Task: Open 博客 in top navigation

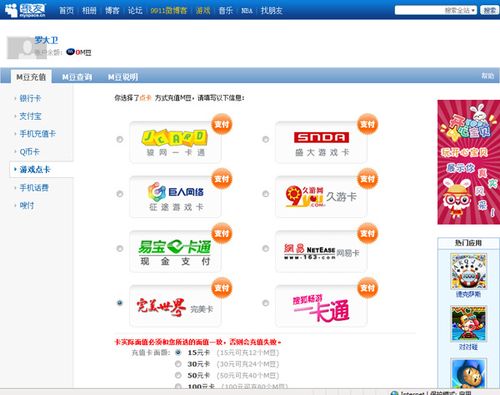Action: 112,10
